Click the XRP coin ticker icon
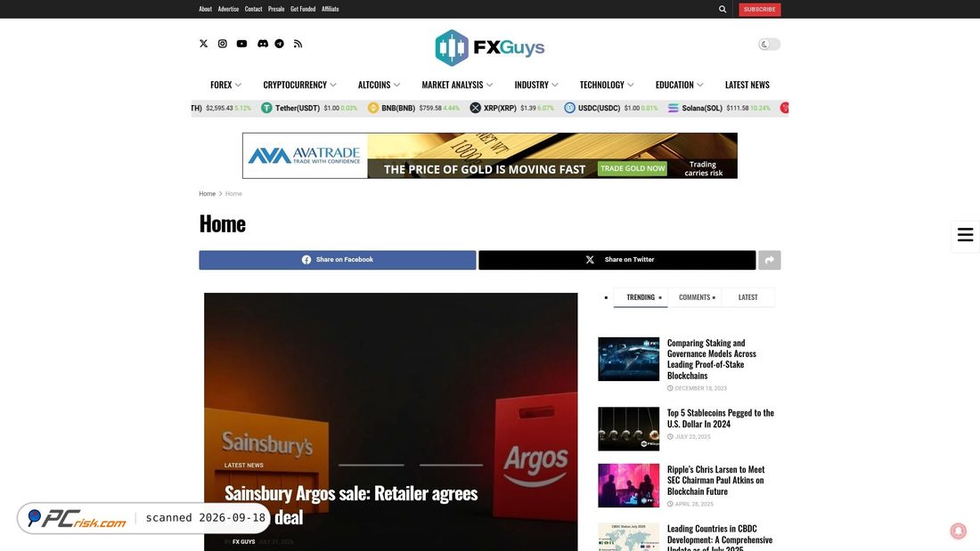980x551 pixels. coord(475,108)
